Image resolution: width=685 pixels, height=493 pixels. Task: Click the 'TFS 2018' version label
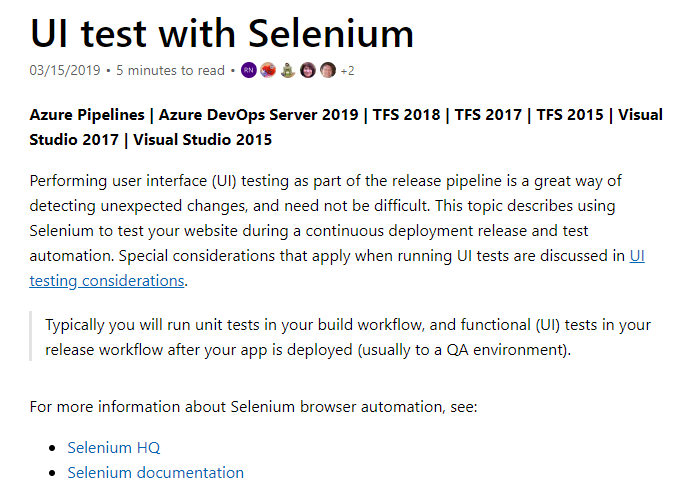(406, 114)
